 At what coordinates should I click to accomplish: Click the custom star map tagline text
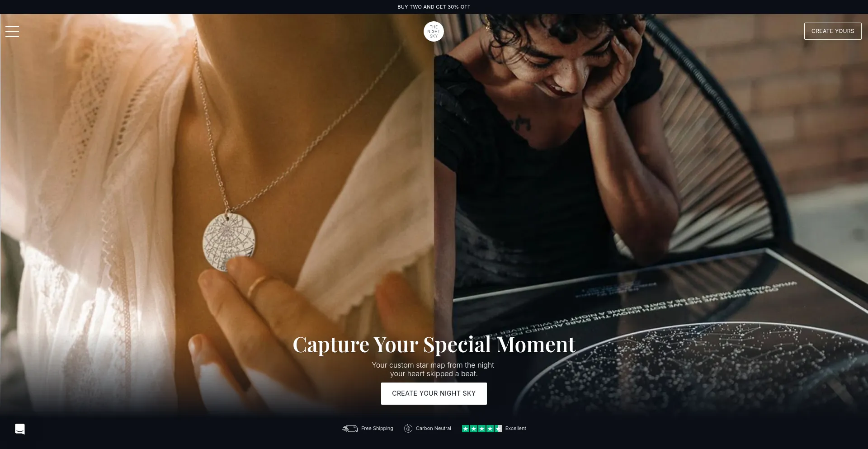[433, 369]
